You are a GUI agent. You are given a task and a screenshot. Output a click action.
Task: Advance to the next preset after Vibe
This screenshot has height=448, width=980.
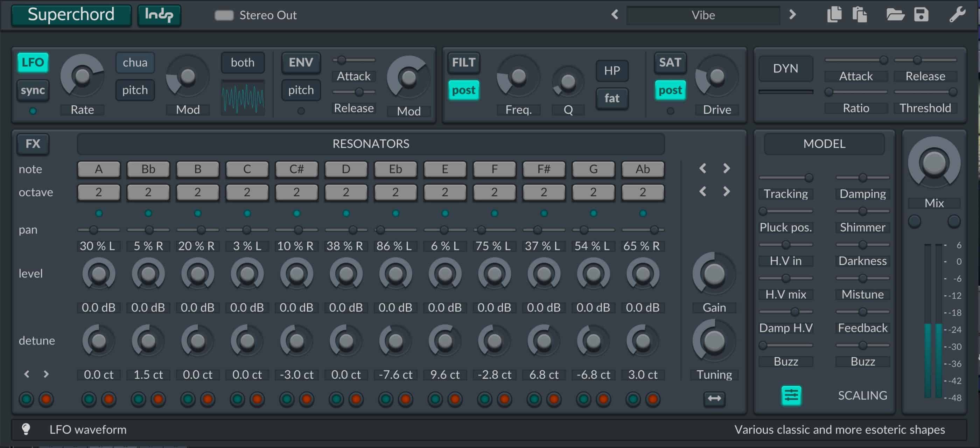(x=793, y=15)
